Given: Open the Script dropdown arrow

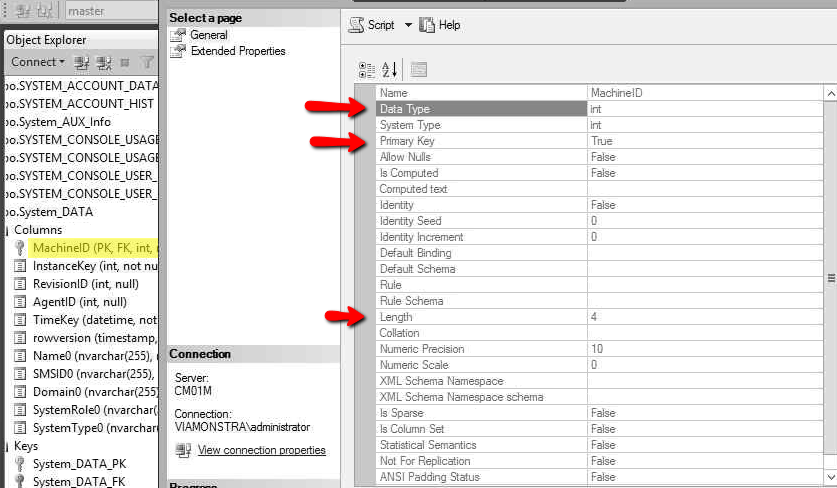Looking at the screenshot, I should click(x=408, y=25).
